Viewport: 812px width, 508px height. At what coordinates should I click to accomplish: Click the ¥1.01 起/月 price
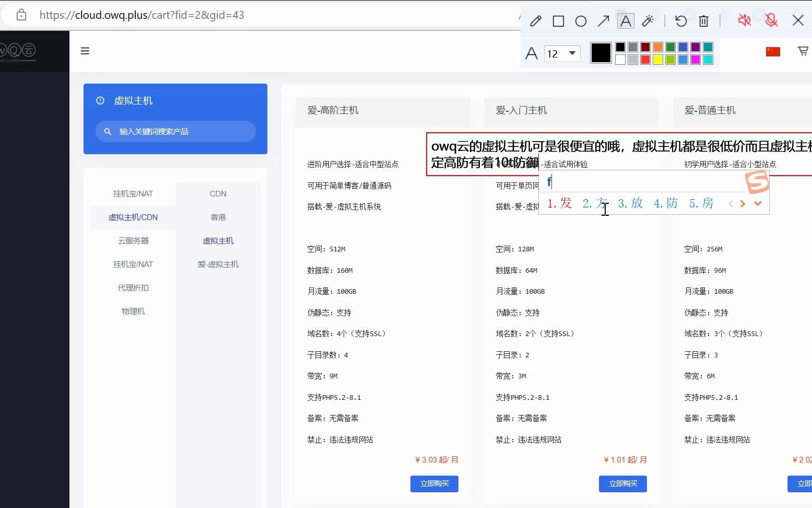[625, 460]
